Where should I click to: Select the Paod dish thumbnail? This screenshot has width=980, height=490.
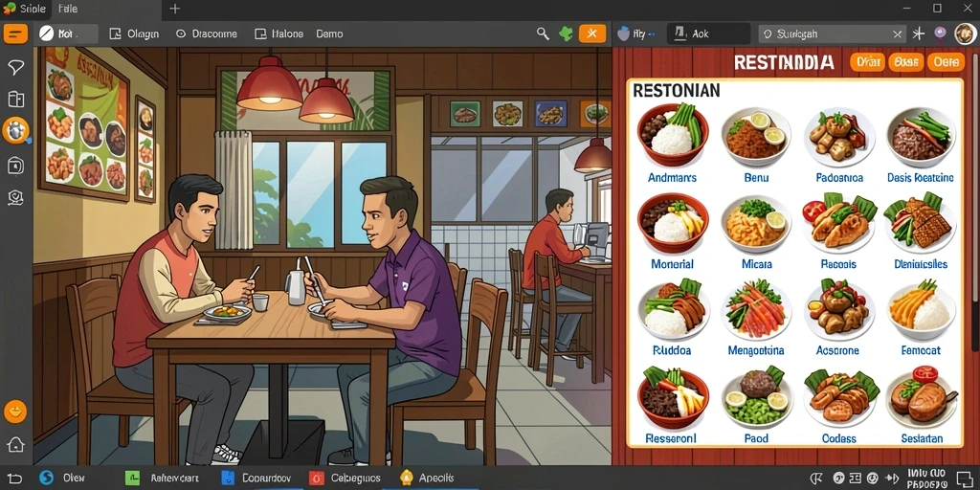(756, 397)
